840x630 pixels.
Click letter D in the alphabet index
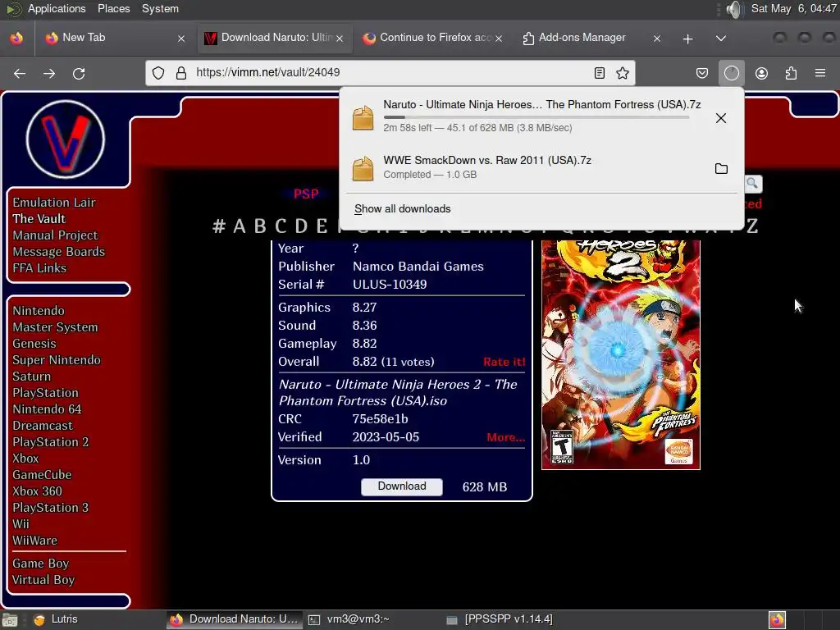pos(301,226)
